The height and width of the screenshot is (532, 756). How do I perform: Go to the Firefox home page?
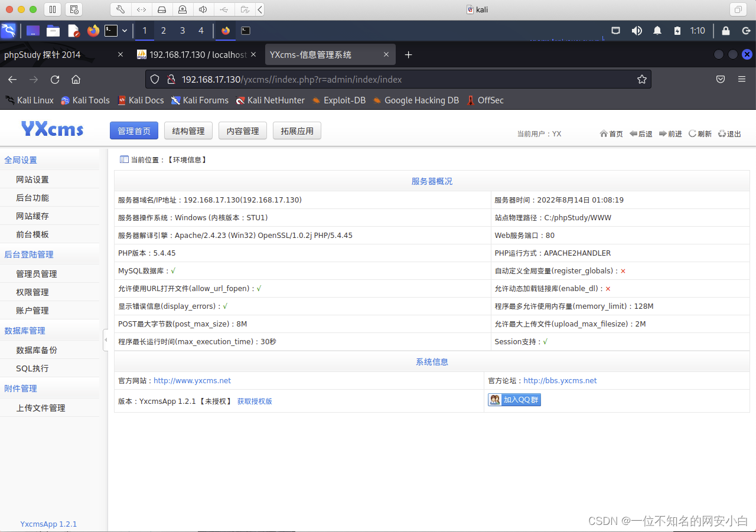pos(76,79)
